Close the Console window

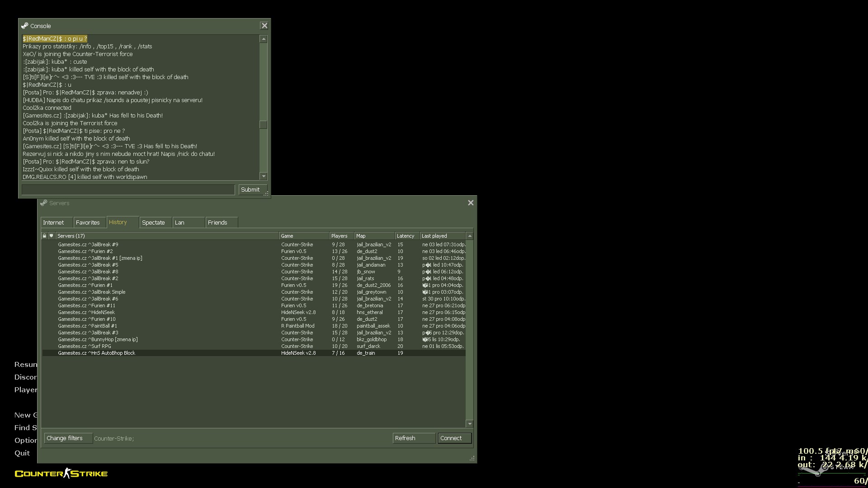(x=264, y=26)
